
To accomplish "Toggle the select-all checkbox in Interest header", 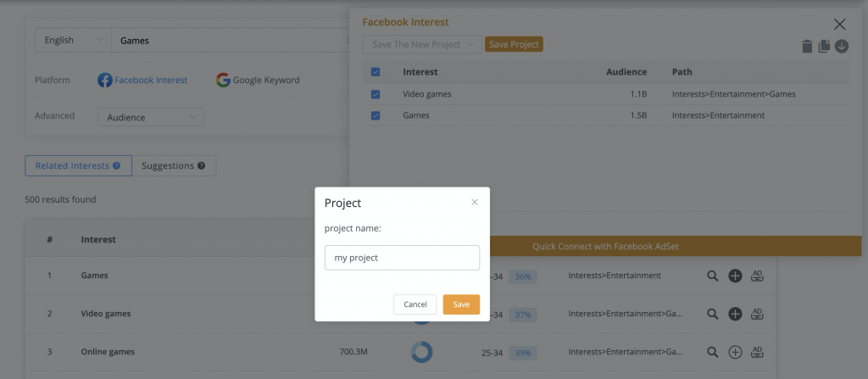I will point(376,72).
